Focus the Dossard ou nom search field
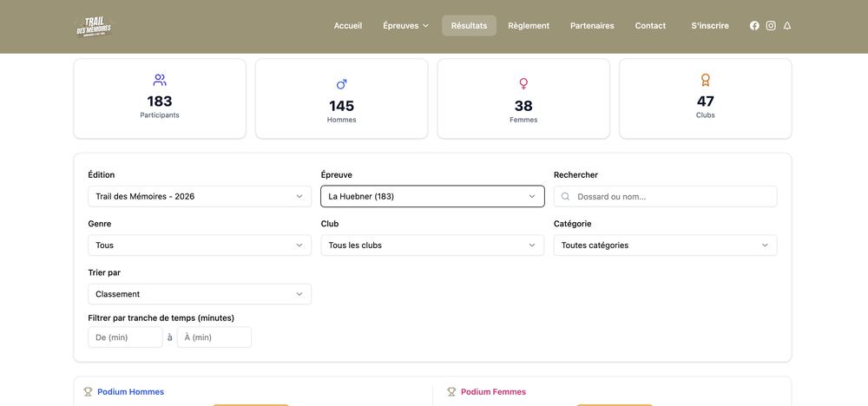 point(665,196)
